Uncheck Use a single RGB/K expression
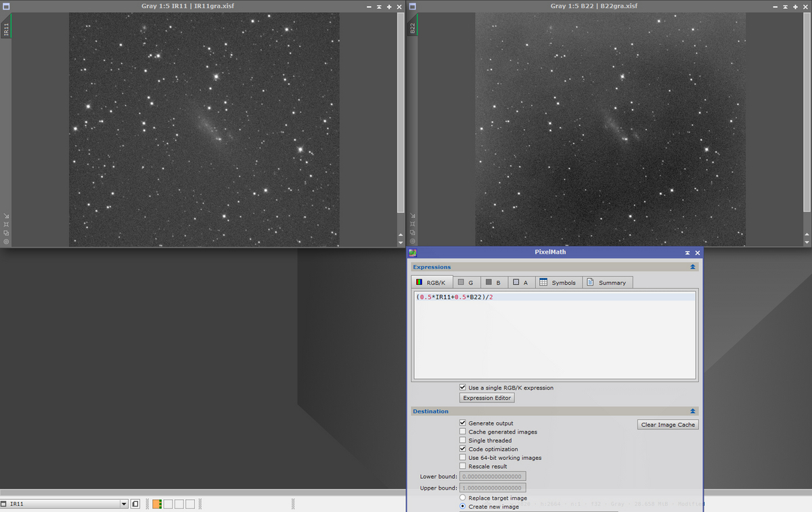Image resolution: width=812 pixels, height=512 pixels. [x=463, y=388]
